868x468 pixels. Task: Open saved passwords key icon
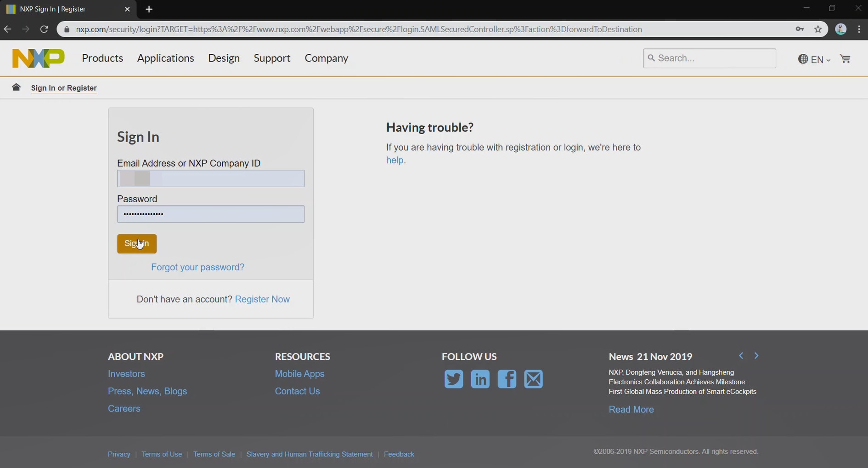(800, 29)
